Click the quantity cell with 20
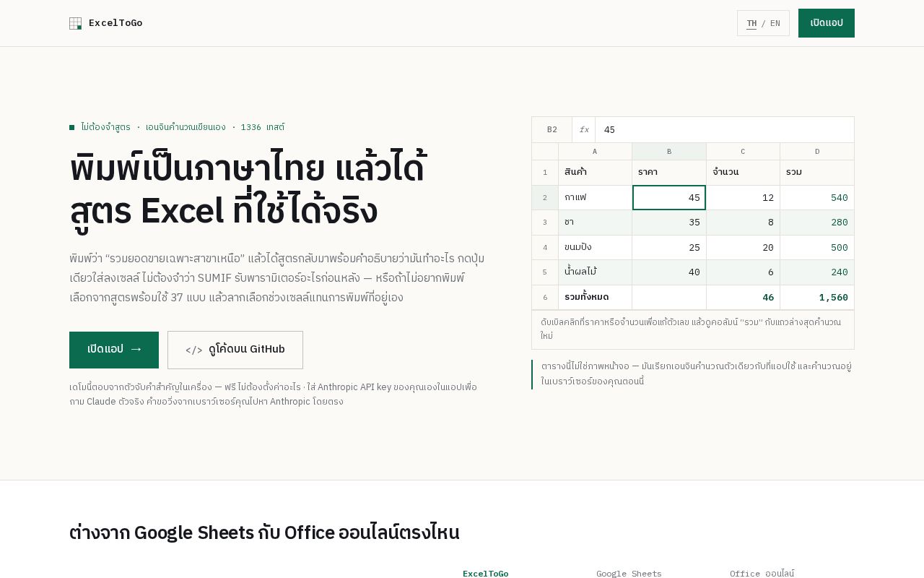 click(x=743, y=248)
